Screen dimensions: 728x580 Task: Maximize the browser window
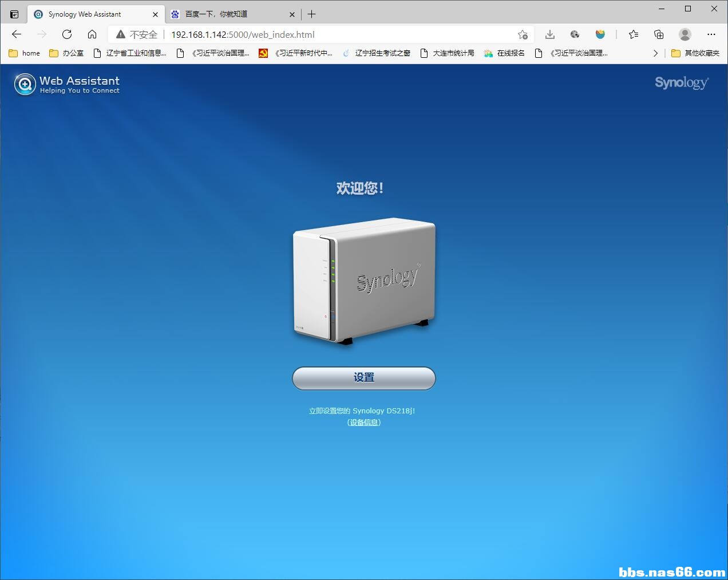pos(688,9)
